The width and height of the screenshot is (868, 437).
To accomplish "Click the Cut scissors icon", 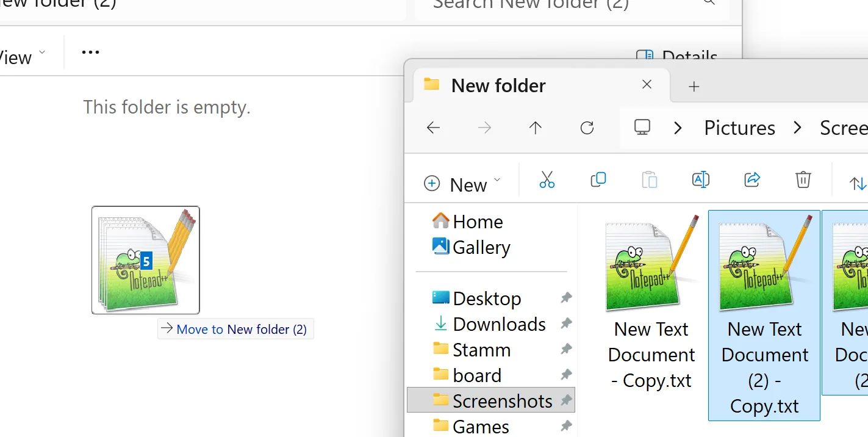I will click(x=547, y=180).
